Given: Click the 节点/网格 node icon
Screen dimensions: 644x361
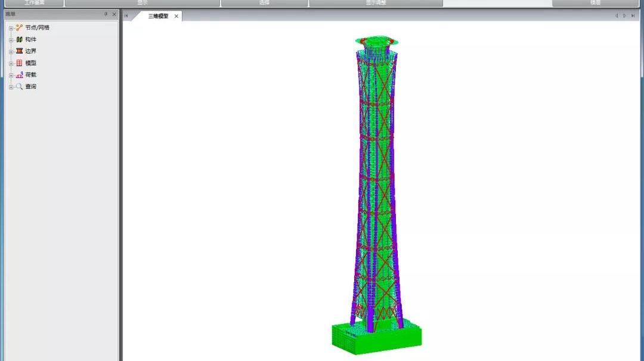Looking at the screenshot, I should coord(19,27).
